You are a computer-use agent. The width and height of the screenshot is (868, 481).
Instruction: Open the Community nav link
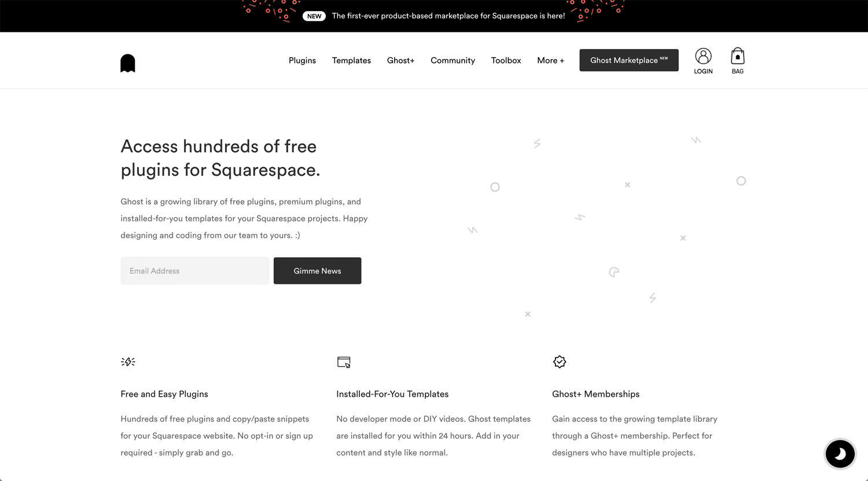[453, 60]
